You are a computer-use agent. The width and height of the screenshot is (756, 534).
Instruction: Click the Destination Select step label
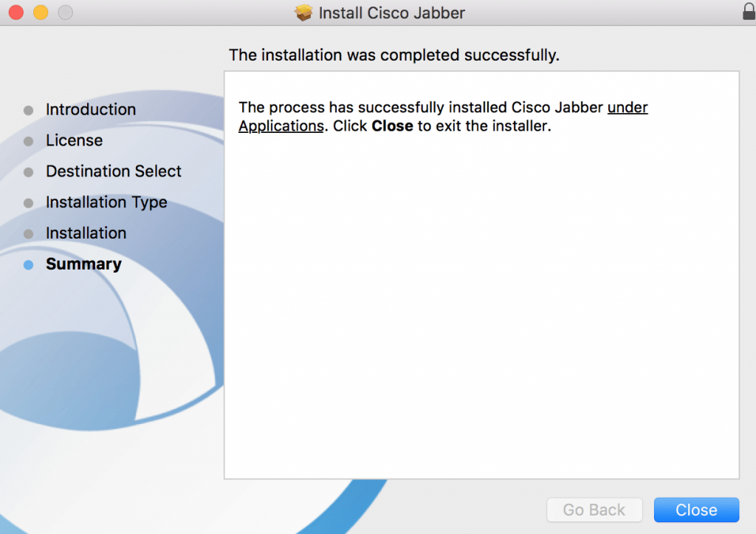(113, 171)
